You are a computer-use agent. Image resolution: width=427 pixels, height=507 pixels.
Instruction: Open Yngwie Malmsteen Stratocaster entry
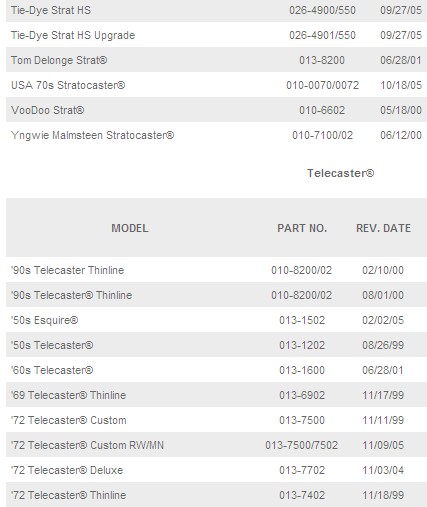(x=92, y=135)
